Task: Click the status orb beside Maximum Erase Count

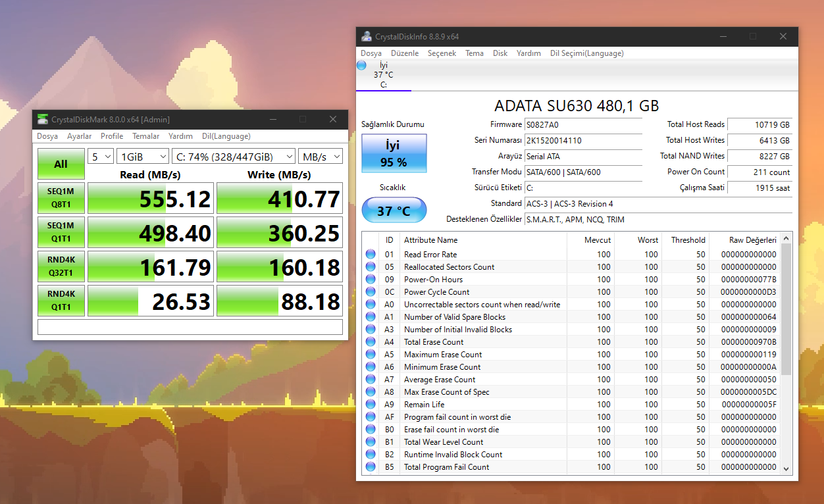Action: (x=371, y=355)
